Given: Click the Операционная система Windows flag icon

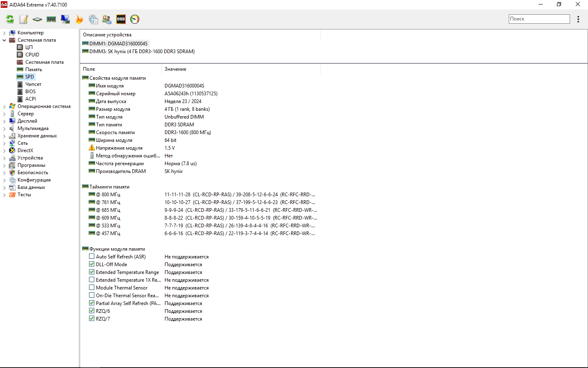Looking at the screenshot, I should (x=12, y=106).
